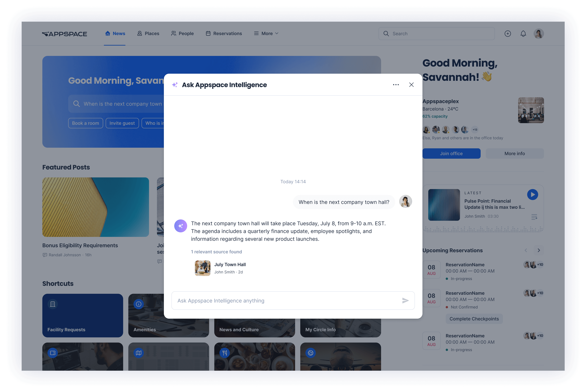
Task: Click the Facility Requests building icon
Action: coord(53,304)
